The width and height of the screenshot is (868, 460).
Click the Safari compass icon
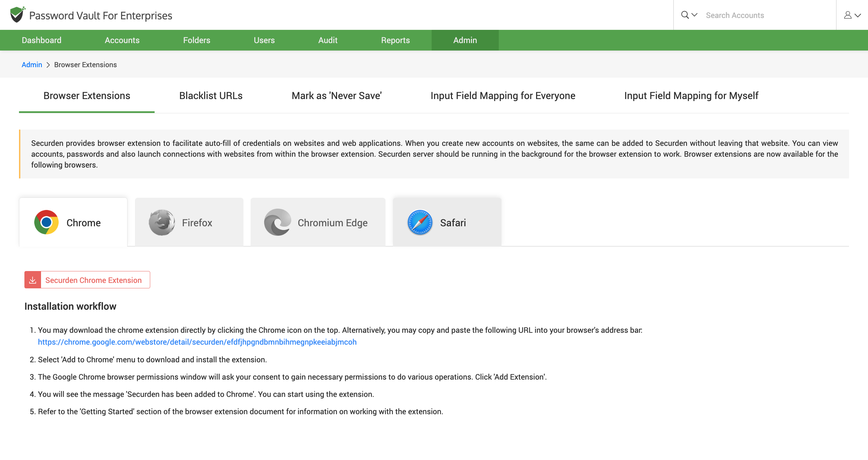tap(420, 223)
